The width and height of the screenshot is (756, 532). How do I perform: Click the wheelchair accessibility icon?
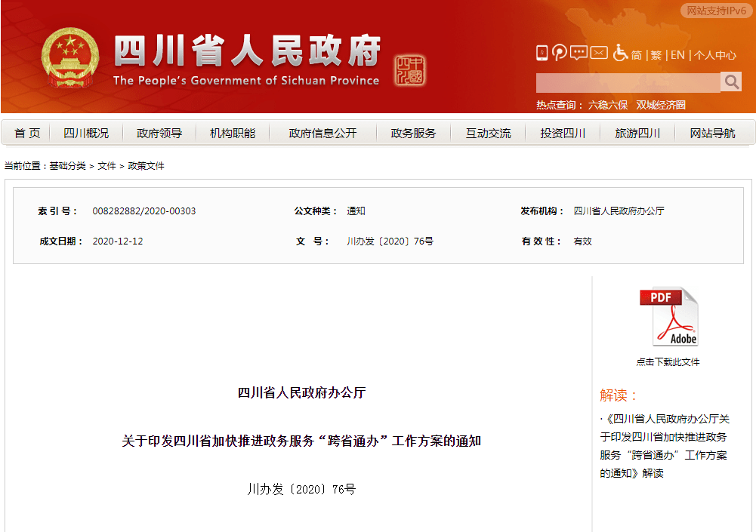pos(620,53)
